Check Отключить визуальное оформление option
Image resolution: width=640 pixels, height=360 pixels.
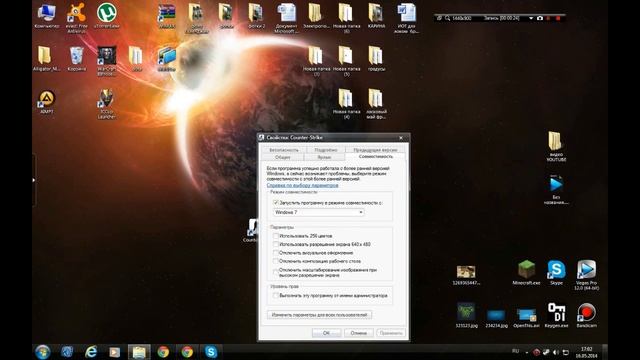(276, 253)
